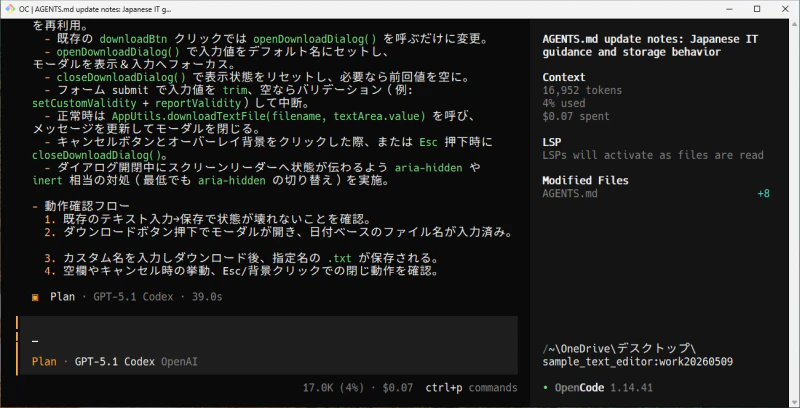Screen dimensions: 800x408
Task: Click the Esc 押下時に text
Action: [x=456, y=142]
